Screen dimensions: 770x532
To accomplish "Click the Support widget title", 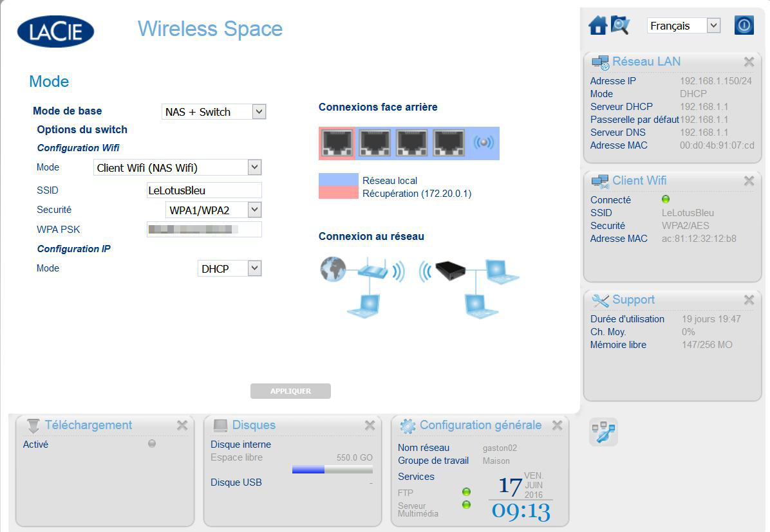I will (634, 299).
